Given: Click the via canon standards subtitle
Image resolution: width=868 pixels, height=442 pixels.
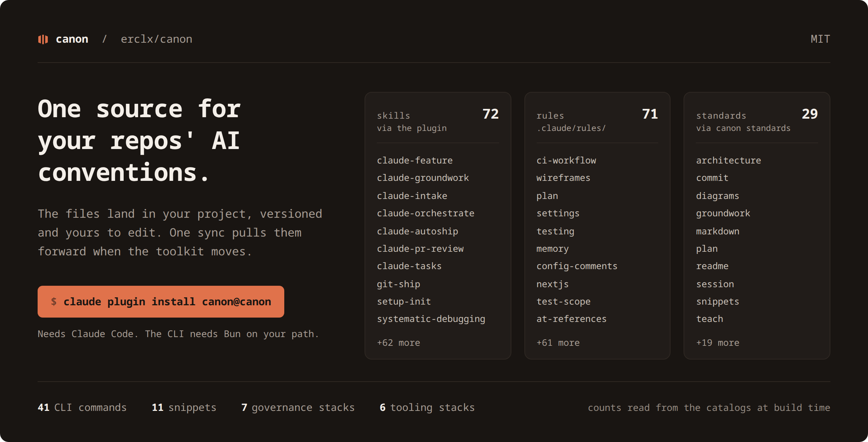Looking at the screenshot, I should tap(743, 128).
